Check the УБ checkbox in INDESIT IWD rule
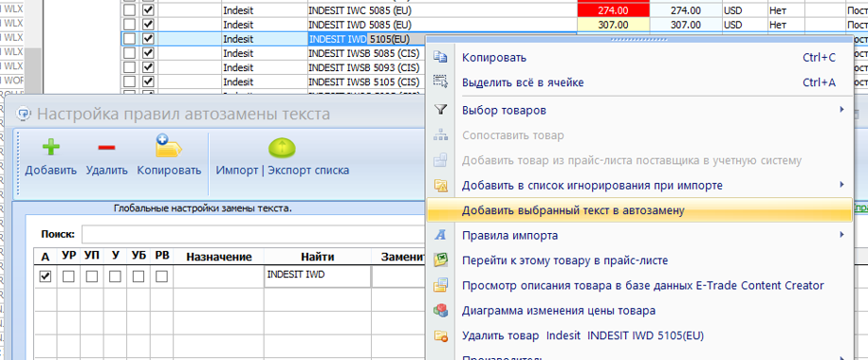This screenshot has width=868, height=360. [x=139, y=276]
